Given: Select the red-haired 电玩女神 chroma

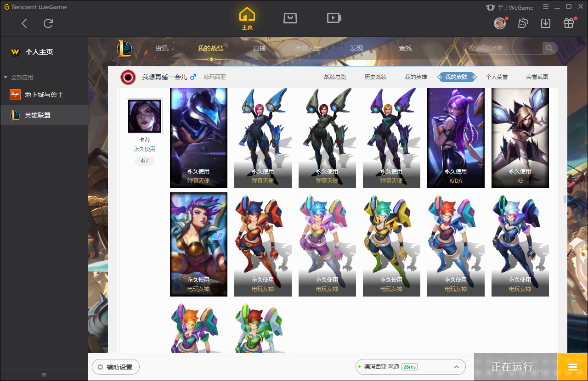Looking at the screenshot, I should [x=263, y=244].
